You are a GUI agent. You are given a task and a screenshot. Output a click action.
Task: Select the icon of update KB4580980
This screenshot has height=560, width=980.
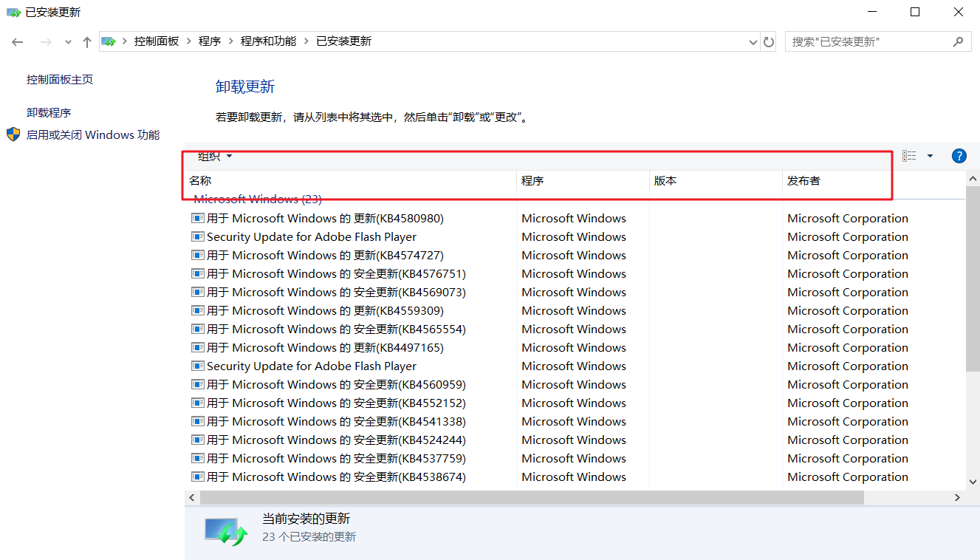point(197,219)
